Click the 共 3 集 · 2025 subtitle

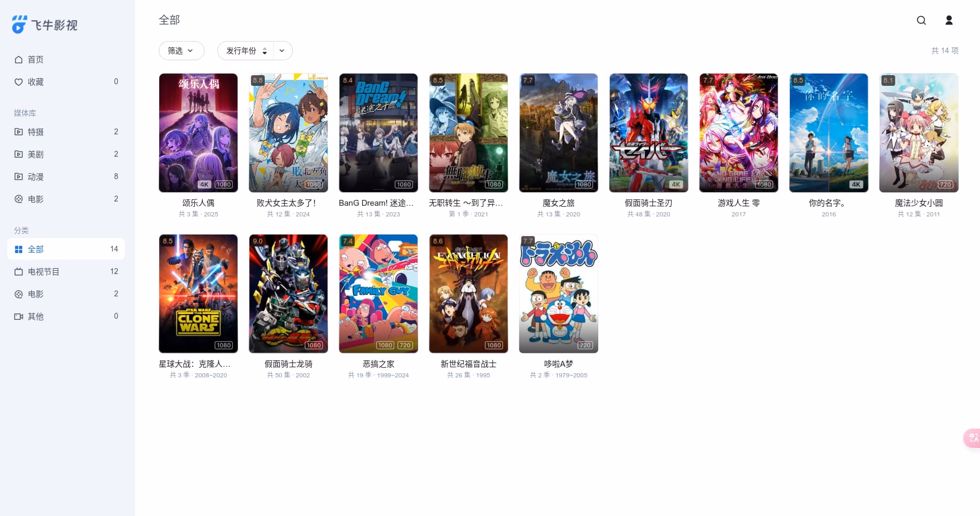tap(198, 214)
